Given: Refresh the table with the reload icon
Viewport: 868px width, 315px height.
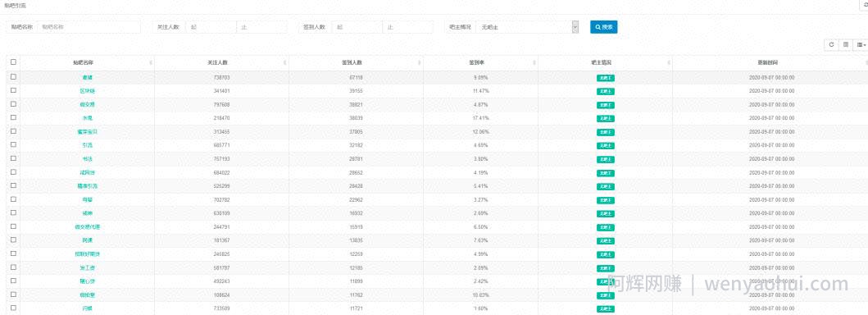Looking at the screenshot, I should (831, 45).
